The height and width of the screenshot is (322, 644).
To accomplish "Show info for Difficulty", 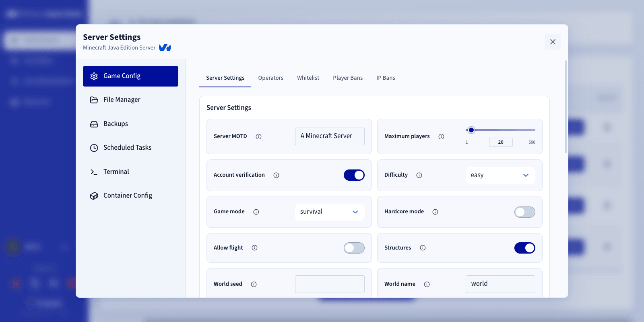I will pyautogui.click(x=419, y=175).
